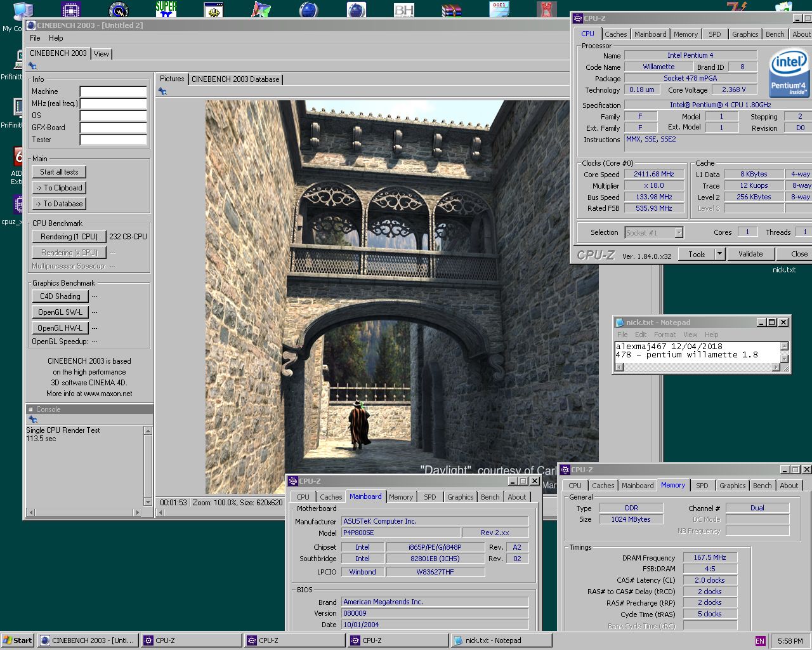Viewport: 812px width, 650px height.
Task: Select the DOC1 desktop icon
Action: tap(499, 10)
